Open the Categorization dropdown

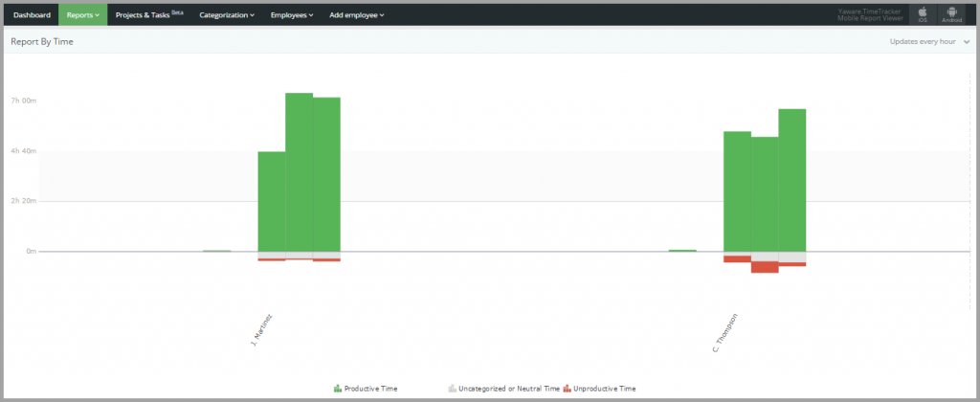click(227, 15)
